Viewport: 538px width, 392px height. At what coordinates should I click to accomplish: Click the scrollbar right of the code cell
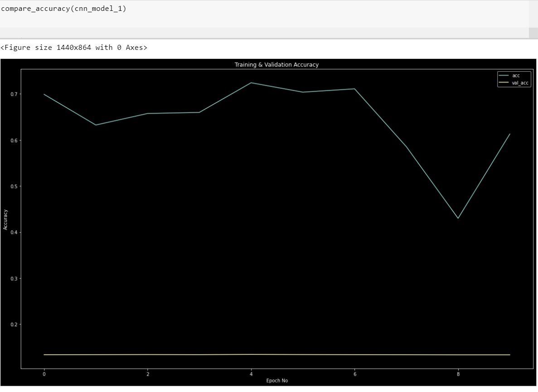pyautogui.click(x=533, y=18)
